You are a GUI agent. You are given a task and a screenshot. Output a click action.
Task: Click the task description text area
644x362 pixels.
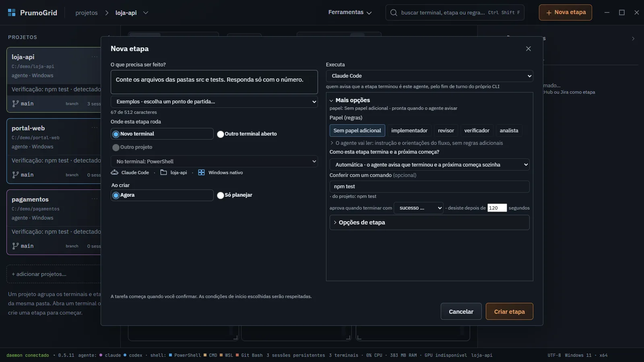[214, 82]
